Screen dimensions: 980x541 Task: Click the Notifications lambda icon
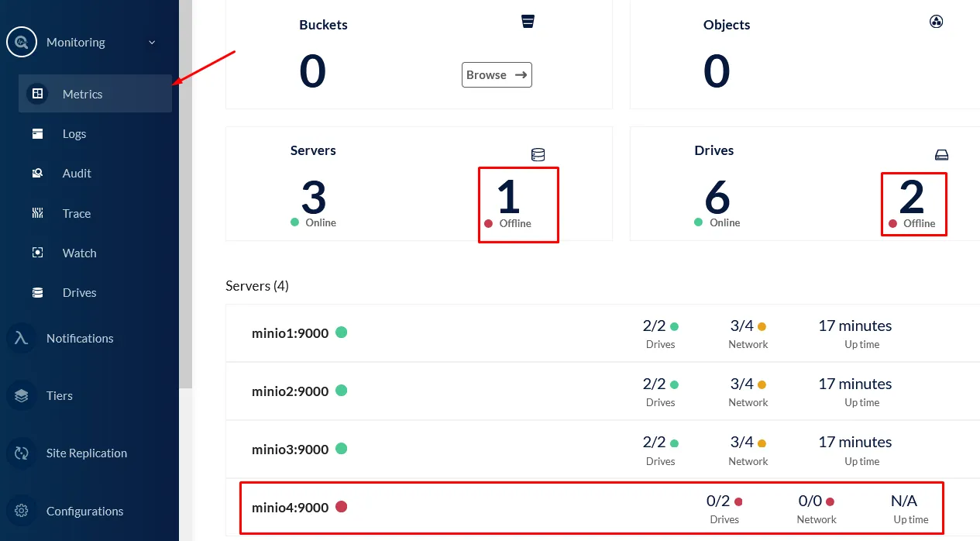click(22, 338)
